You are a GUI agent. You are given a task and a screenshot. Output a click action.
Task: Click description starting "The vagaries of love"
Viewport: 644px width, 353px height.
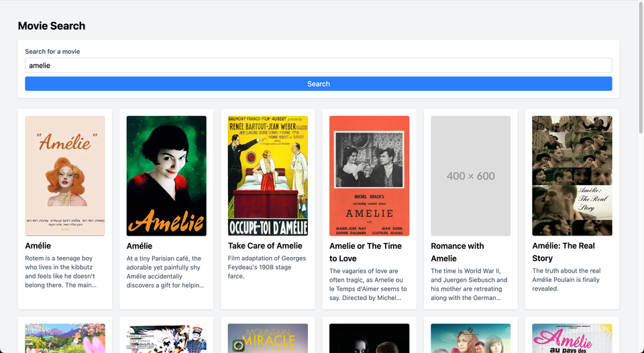coord(368,285)
